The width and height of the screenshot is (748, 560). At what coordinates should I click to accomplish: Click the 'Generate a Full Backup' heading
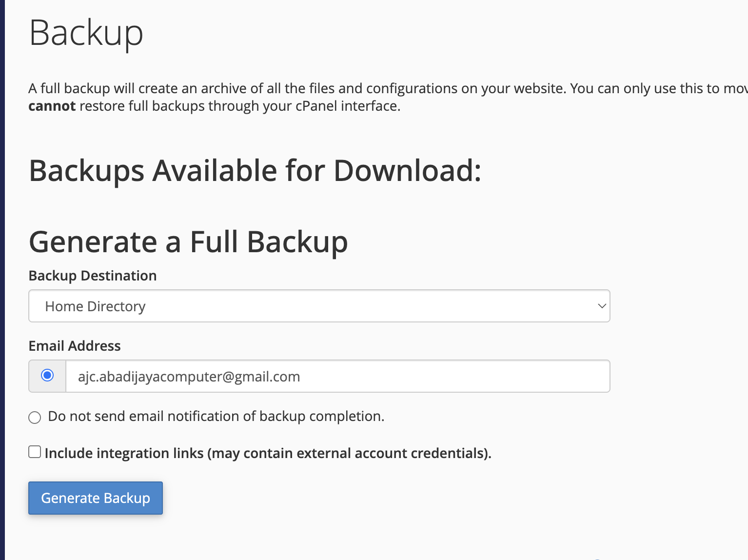188,242
